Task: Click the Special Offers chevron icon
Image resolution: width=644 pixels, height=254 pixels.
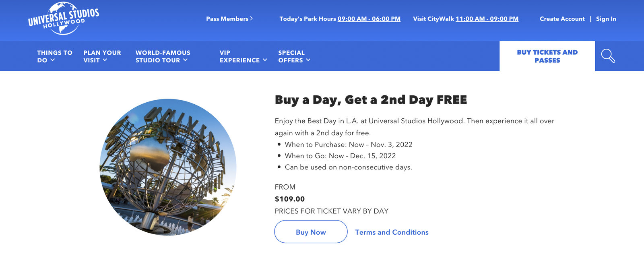Action: click(x=308, y=60)
